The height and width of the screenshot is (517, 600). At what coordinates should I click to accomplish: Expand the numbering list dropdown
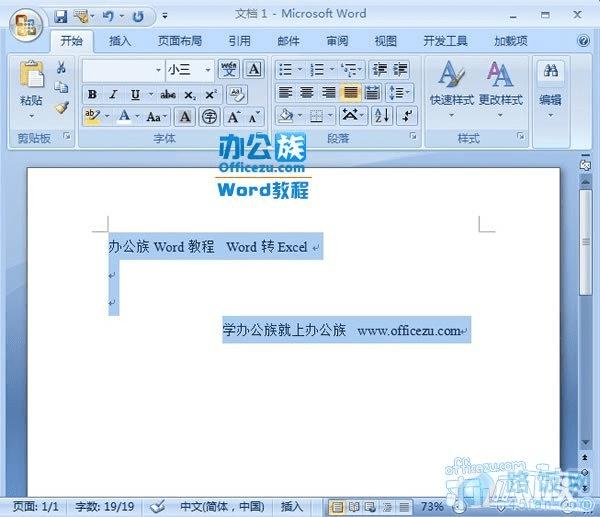pyautogui.click(x=332, y=70)
